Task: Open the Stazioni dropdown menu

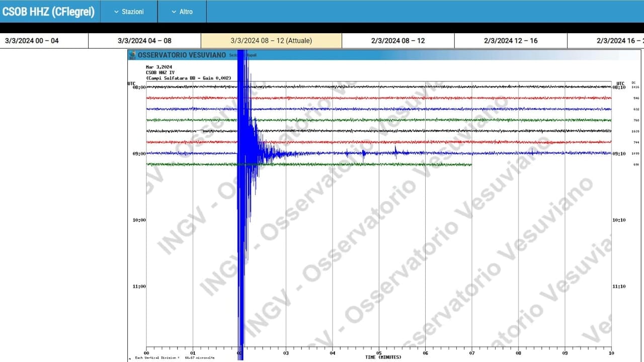Action: click(x=129, y=12)
